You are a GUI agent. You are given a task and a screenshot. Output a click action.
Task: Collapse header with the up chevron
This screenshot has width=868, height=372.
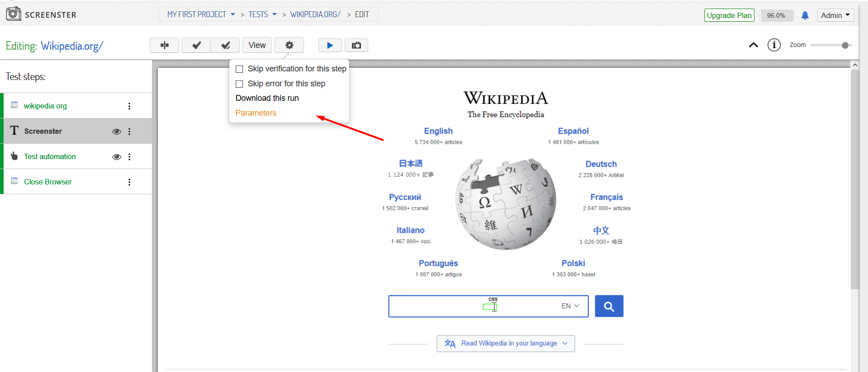(754, 45)
